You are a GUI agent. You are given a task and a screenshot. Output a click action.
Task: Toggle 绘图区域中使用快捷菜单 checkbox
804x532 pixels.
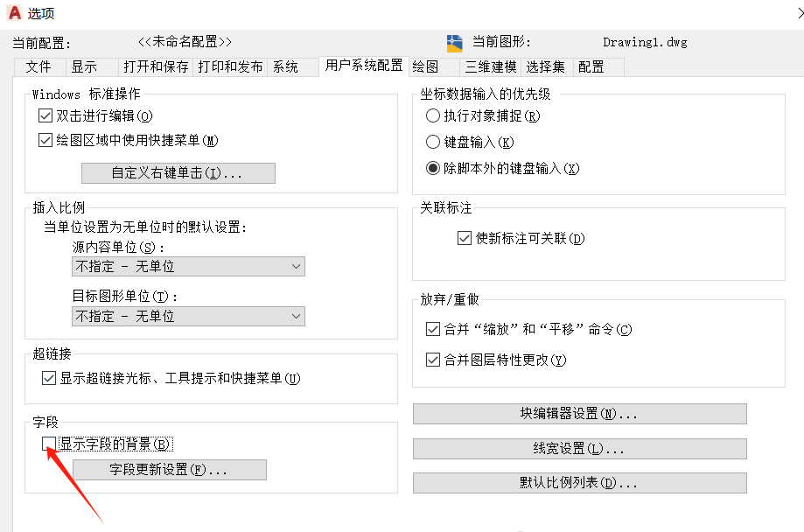tap(45, 140)
